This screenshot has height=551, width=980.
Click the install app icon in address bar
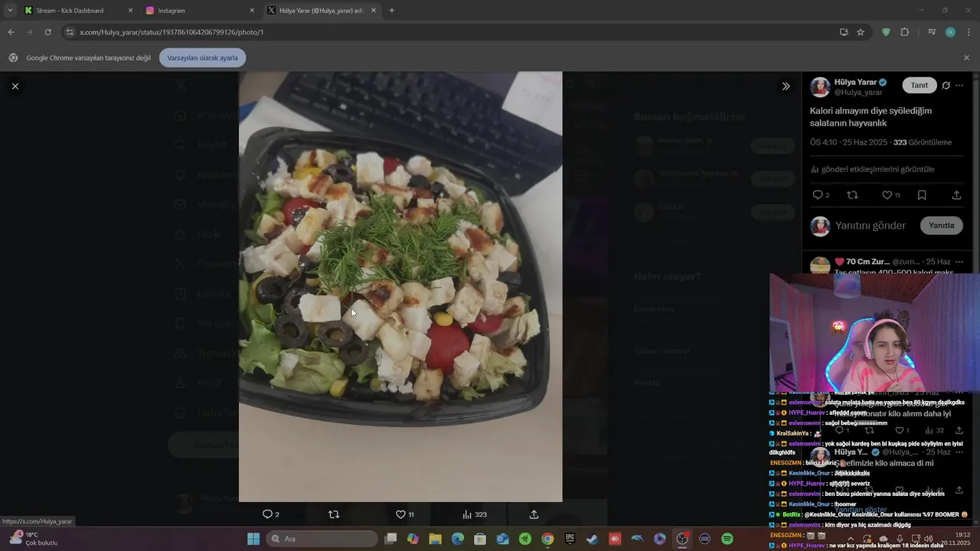(844, 32)
